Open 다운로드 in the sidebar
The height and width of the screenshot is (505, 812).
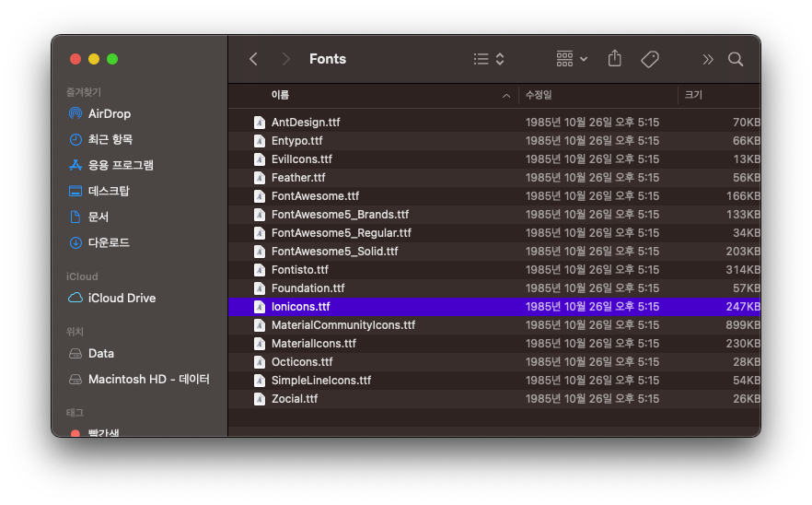point(109,242)
